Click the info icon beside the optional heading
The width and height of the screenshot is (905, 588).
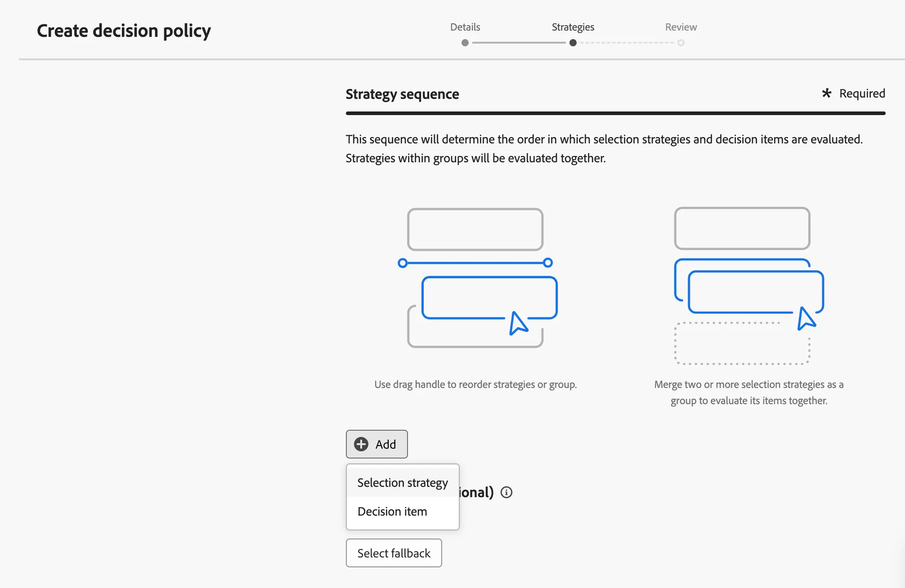506,492
